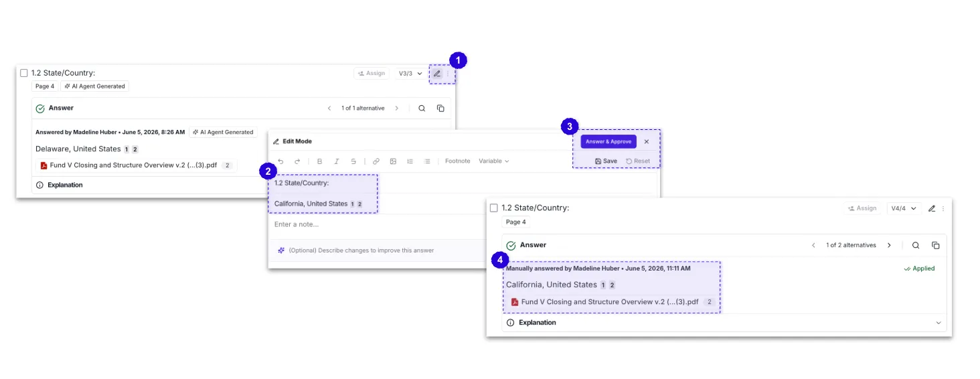Go to previous alternative in '1 of 1 alternative'
This screenshot has height=379, width=980.
coord(329,108)
